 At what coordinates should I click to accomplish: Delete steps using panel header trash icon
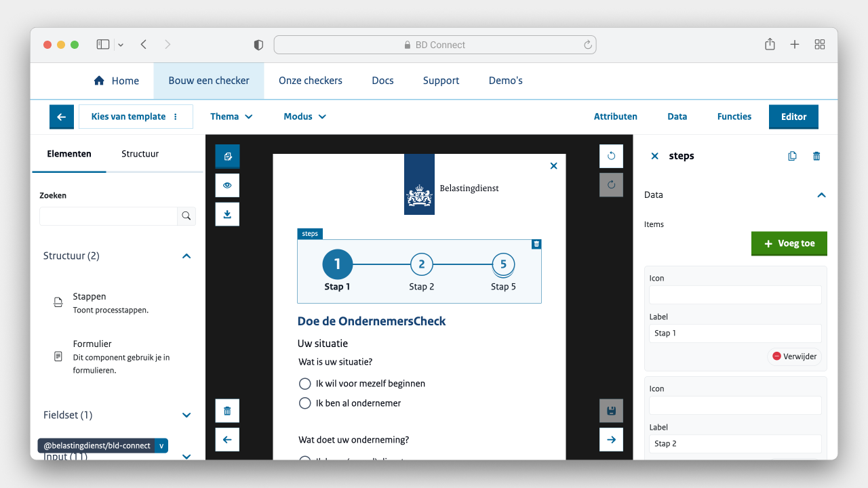(816, 156)
